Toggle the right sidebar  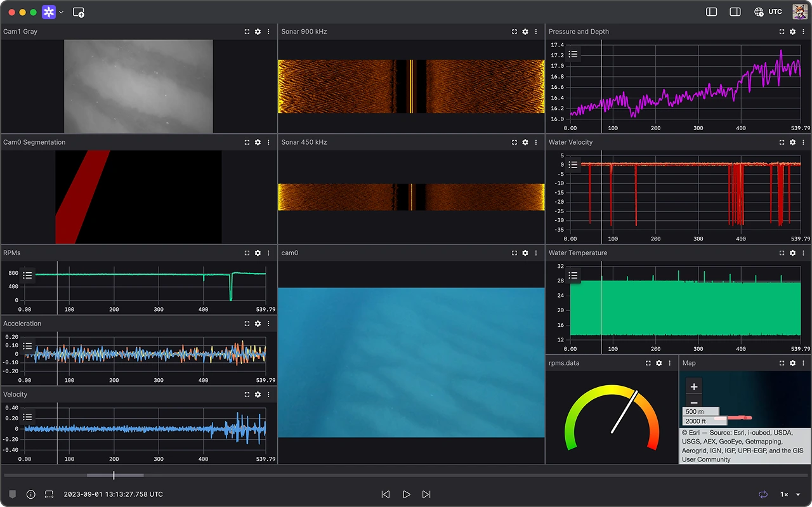pyautogui.click(x=735, y=11)
